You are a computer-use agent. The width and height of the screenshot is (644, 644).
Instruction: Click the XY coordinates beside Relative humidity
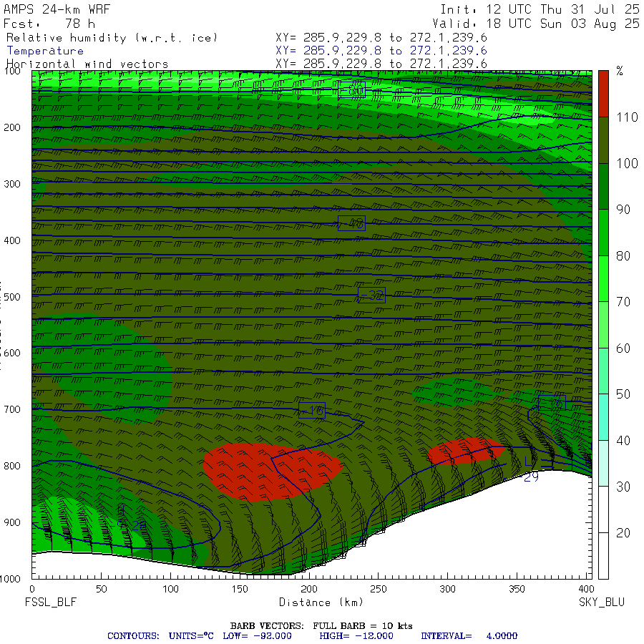tap(381, 38)
